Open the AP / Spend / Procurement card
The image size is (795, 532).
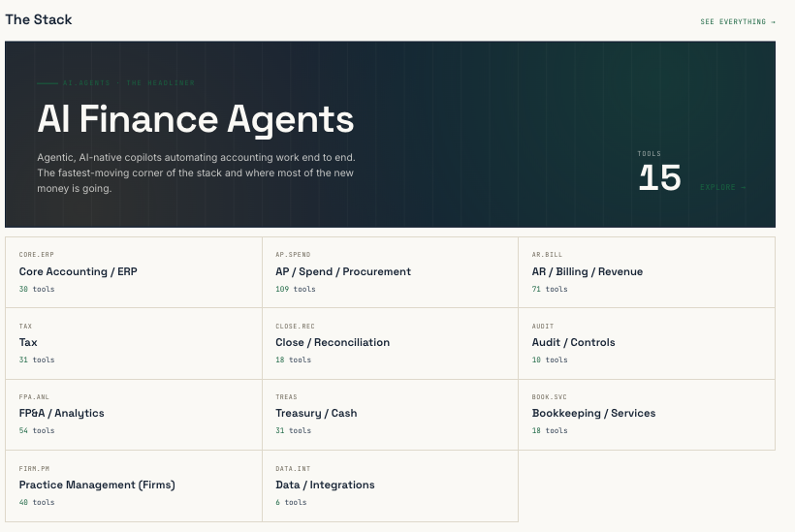point(390,272)
